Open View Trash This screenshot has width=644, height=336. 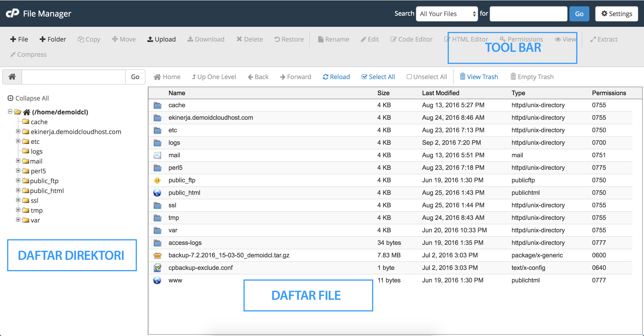(x=479, y=77)
